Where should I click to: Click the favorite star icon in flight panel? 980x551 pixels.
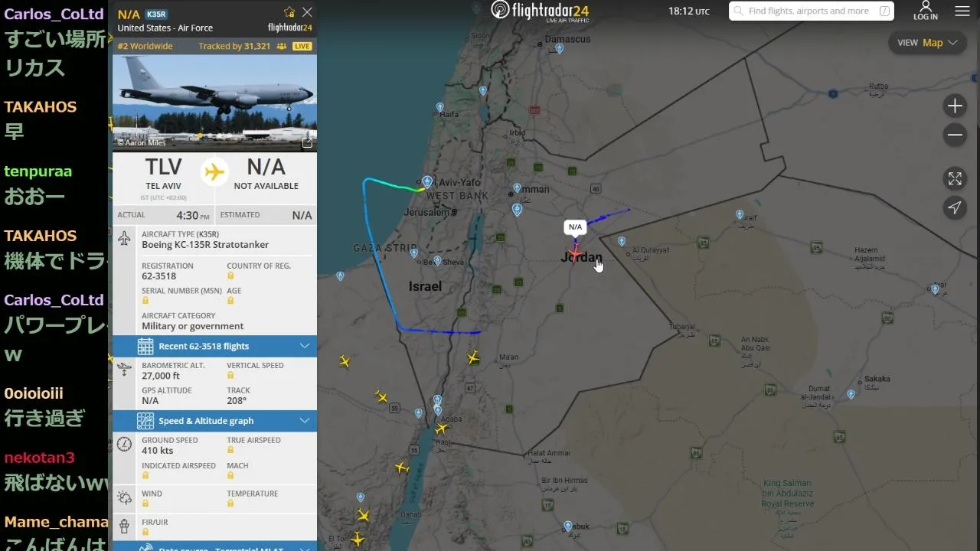point(289,12)
